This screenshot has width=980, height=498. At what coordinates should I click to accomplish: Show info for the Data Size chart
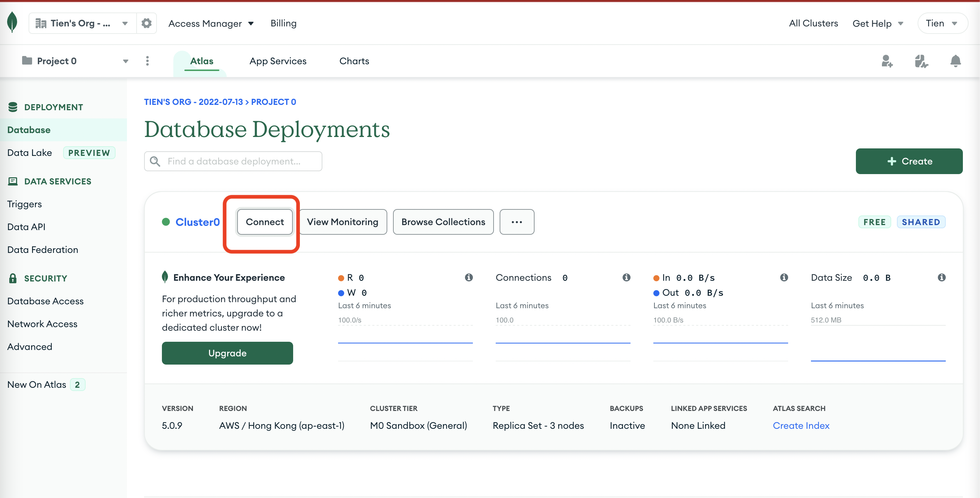pyautogui.click(x=941, y=277)
